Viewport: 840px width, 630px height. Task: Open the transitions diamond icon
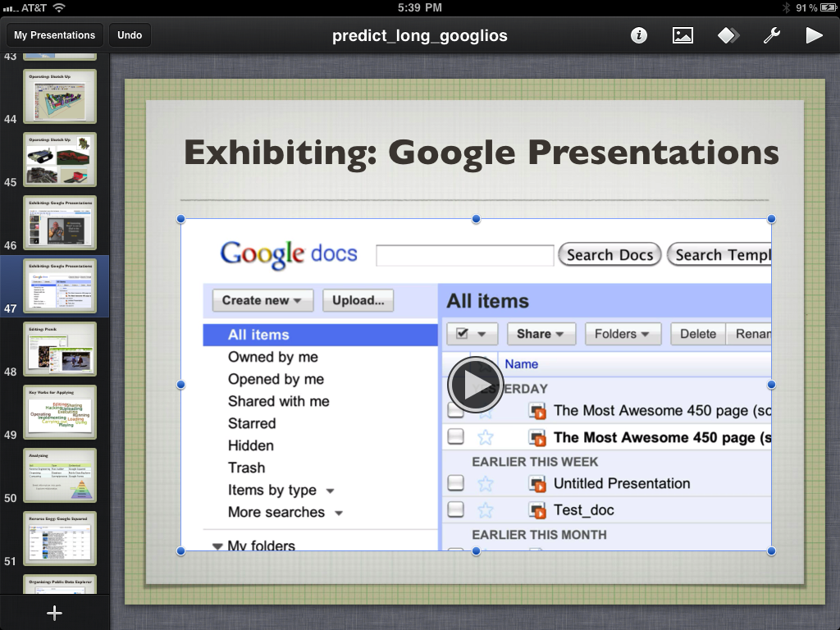click(x=728, y=35)
